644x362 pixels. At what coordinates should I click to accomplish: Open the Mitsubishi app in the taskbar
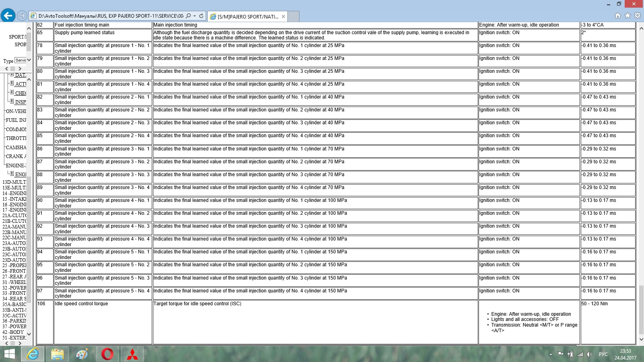coord(132,354)
